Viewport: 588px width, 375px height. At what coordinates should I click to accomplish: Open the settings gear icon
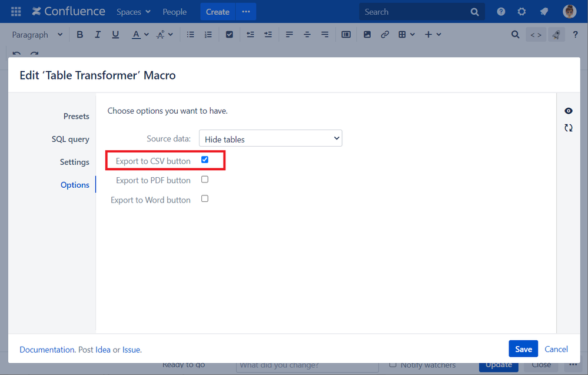(x=521, y=12)
